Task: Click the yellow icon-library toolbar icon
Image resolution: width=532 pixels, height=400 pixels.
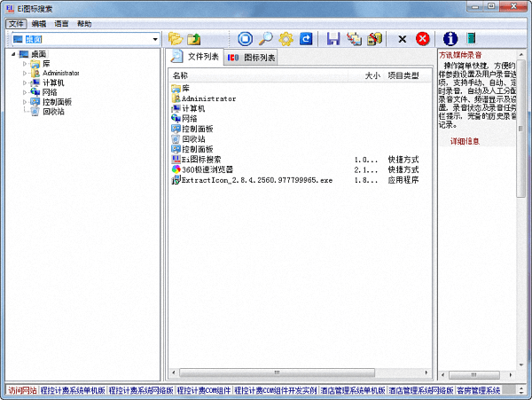Action: pos(375,39)
